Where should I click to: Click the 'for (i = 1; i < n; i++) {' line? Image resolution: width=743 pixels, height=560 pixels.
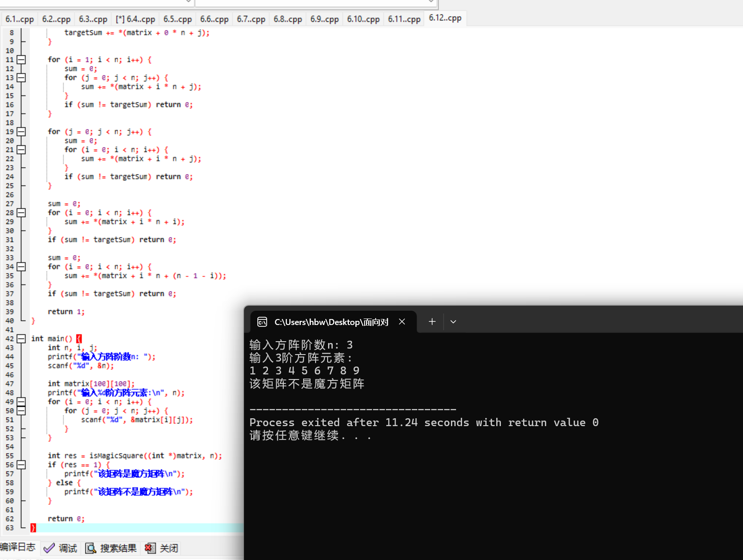click(x=100, y=60)
